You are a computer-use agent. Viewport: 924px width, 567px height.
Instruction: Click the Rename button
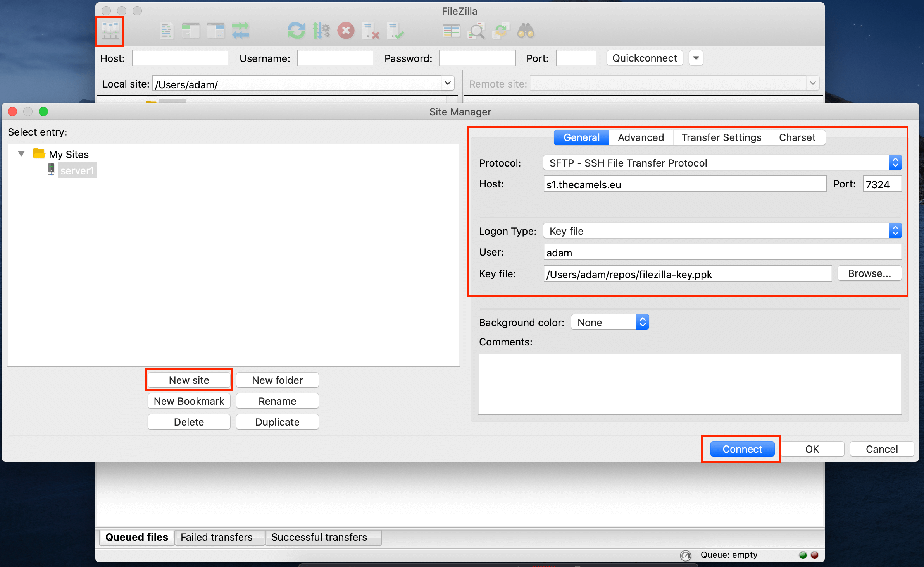278,401
